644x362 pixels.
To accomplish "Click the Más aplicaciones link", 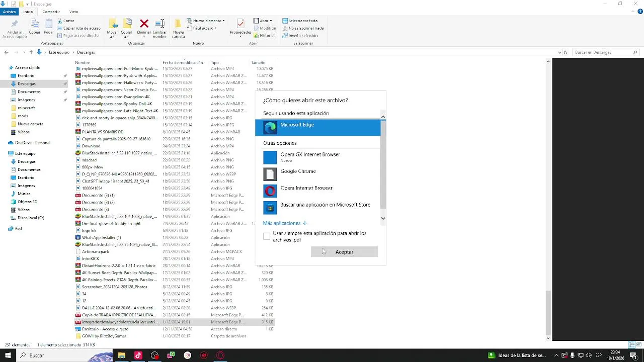I will [285, 223].
